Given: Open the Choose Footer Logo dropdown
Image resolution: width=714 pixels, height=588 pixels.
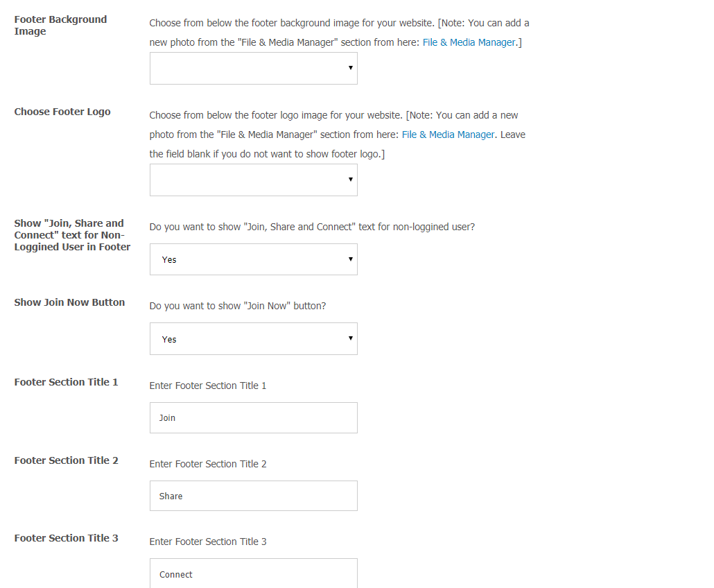Looking at the screenshot, I should pos(253,180).
